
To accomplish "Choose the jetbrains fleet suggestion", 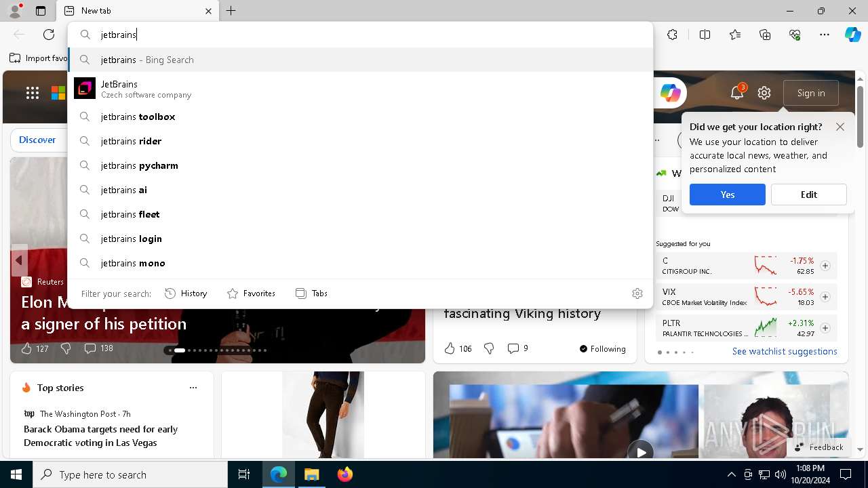I will pyautogui.click(x=360, y=214).
